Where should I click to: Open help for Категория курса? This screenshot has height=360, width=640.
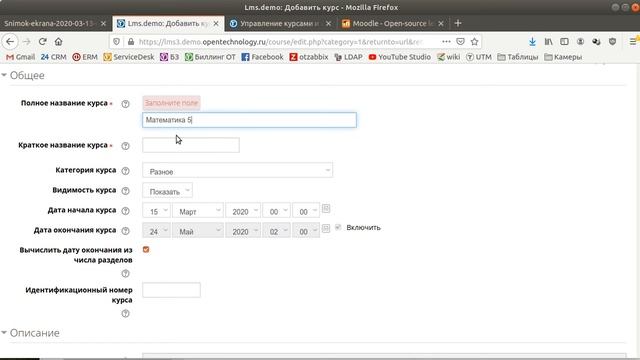125,171
